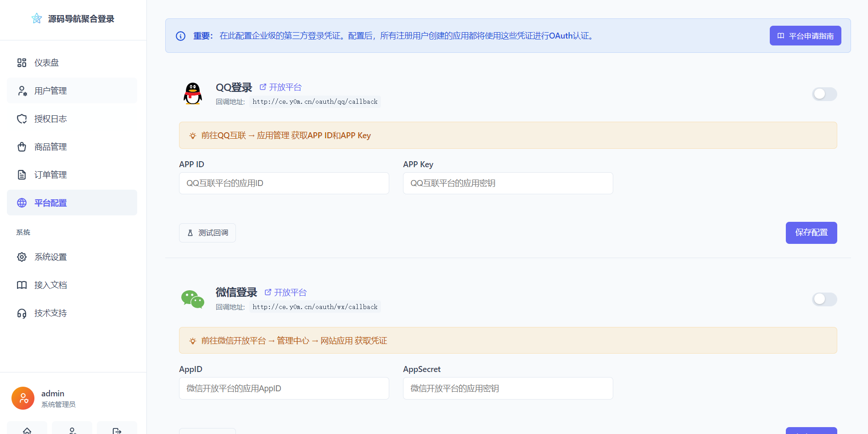Click the admin avatar icon
Viewport: 868px width, 434px height.
pos(23,398)
